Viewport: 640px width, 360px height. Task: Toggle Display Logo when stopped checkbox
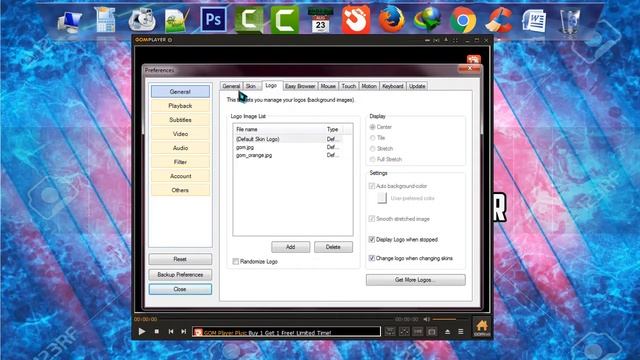(372, 239)
